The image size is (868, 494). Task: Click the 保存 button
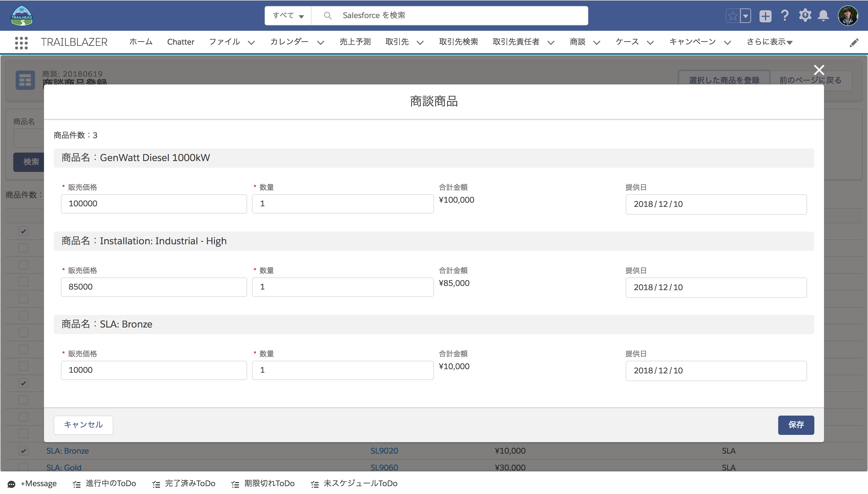[796, 425]
